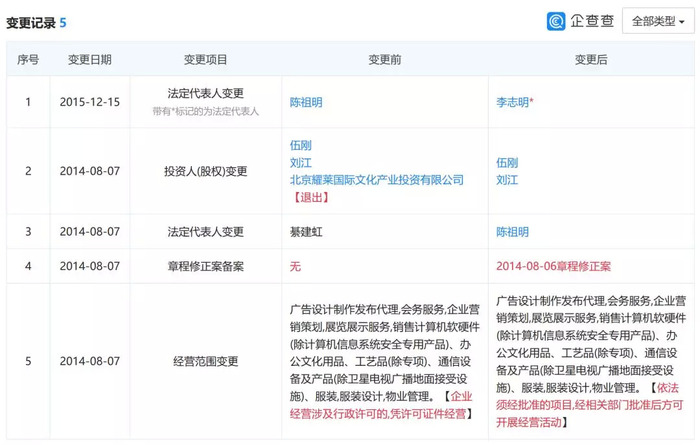Viewport: 700px width, 445px height.
Task: Click the 变更前 column header
Action: [384, 59]
